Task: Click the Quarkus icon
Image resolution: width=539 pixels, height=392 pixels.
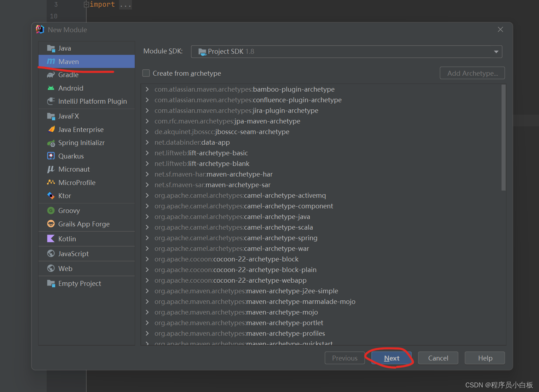Action: coord(51,156)
